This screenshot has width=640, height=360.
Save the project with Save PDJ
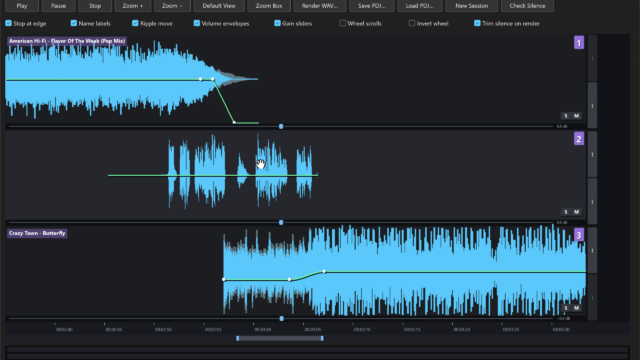[x=371, y=6]
